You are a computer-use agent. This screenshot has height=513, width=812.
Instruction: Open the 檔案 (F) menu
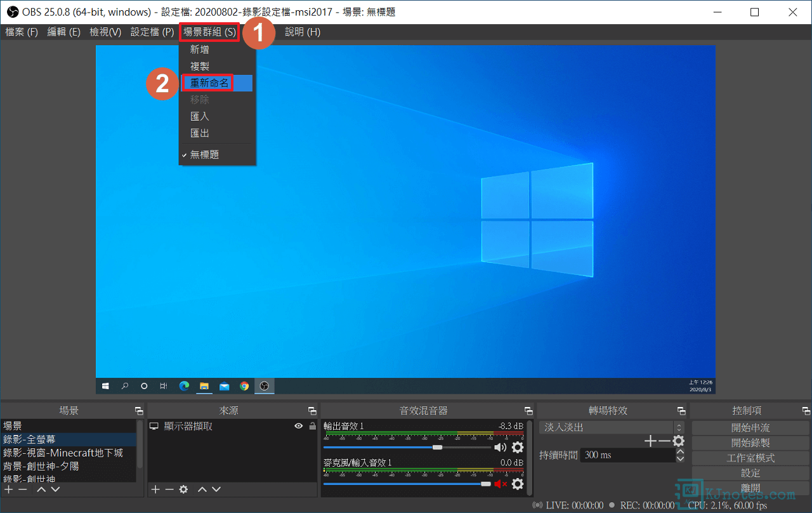(22, 32)
